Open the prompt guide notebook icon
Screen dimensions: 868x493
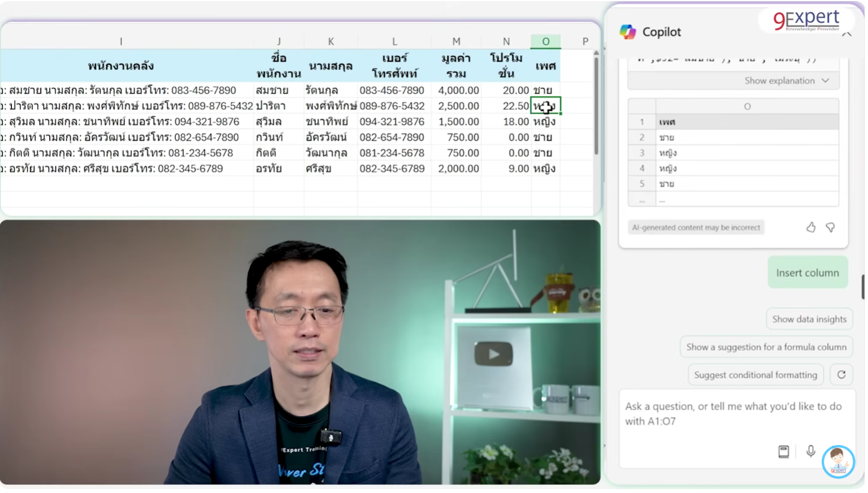[x=783, y=452]
